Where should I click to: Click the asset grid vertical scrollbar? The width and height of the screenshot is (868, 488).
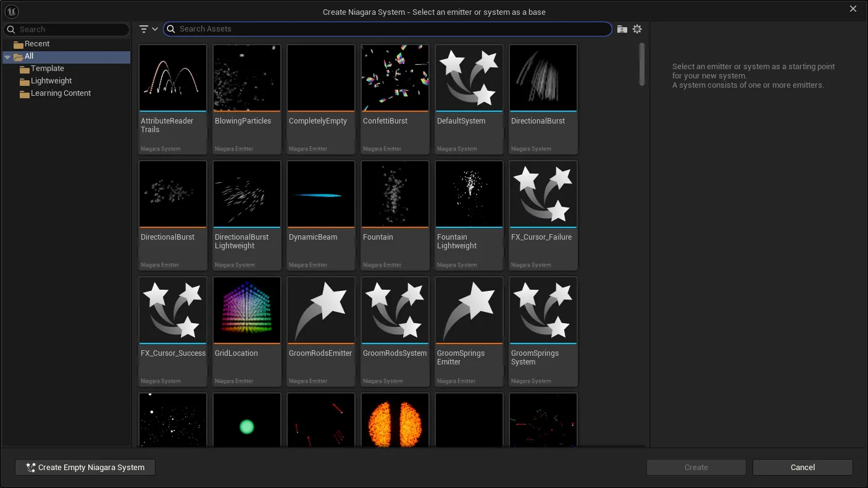click(x=642, y=64)
